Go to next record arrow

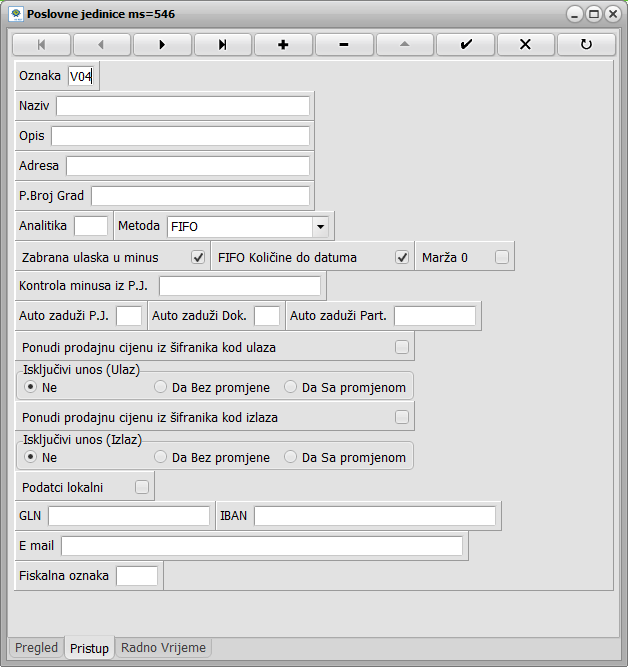162,45
